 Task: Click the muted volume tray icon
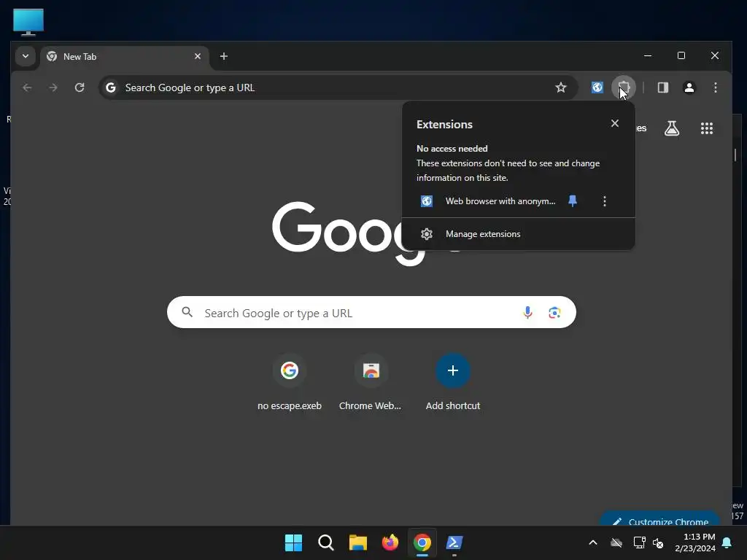tap(659, 542)
